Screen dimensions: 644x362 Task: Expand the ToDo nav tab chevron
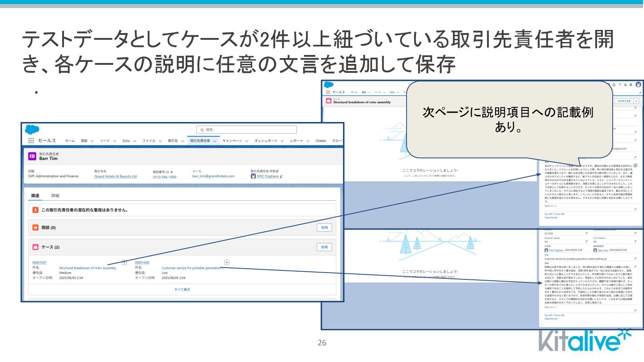[134, 141]
